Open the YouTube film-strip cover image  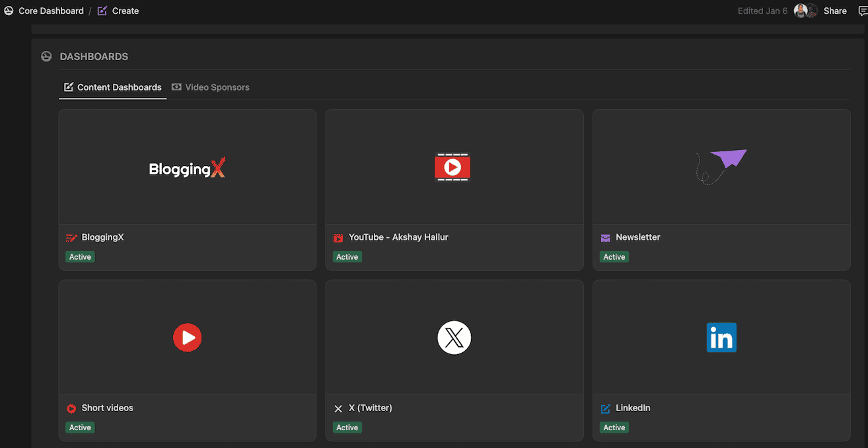click(x=452, y=167)
